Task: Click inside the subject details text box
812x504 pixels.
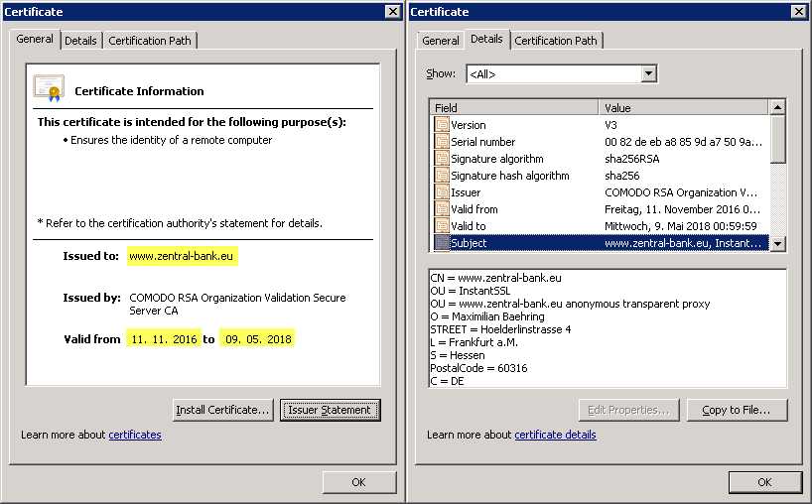Action: pos(608,327)
